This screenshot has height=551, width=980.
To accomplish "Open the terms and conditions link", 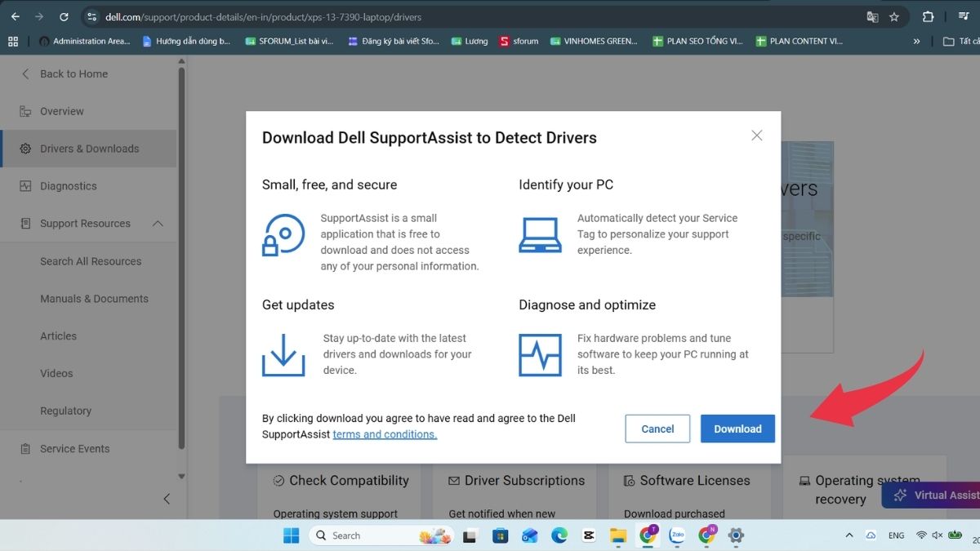I will click(x=385, y=434).
